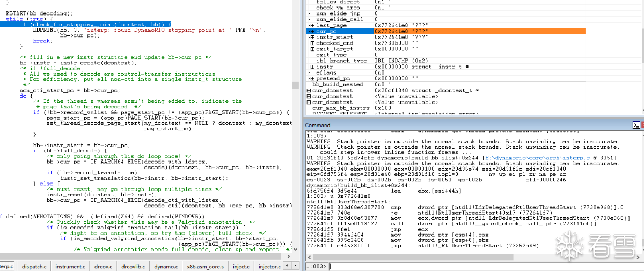Click the Command window console icon
Image resolution: width=644 pixels, height=271 pixels.
pyautogui.click(x=636, y=125)
